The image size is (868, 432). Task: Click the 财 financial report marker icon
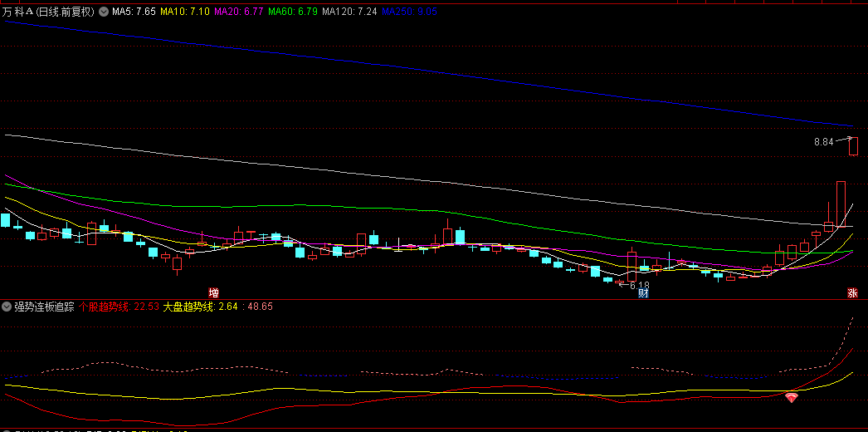(x=643, y=293)
